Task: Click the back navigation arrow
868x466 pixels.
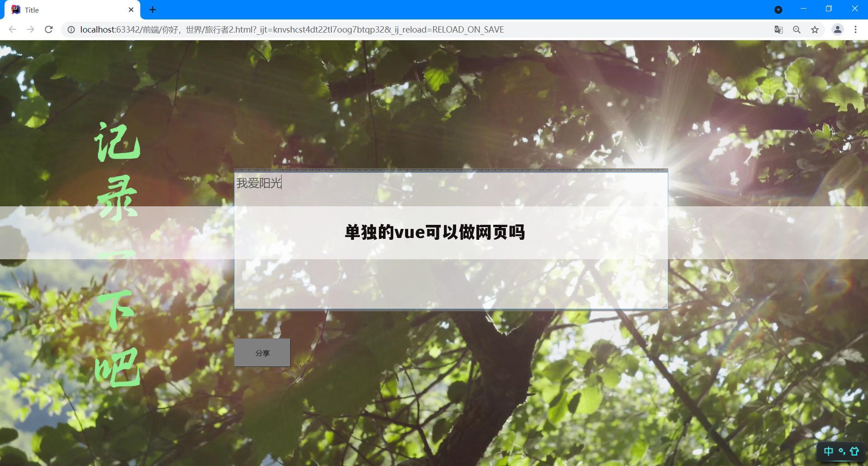Action: point(12,29)
